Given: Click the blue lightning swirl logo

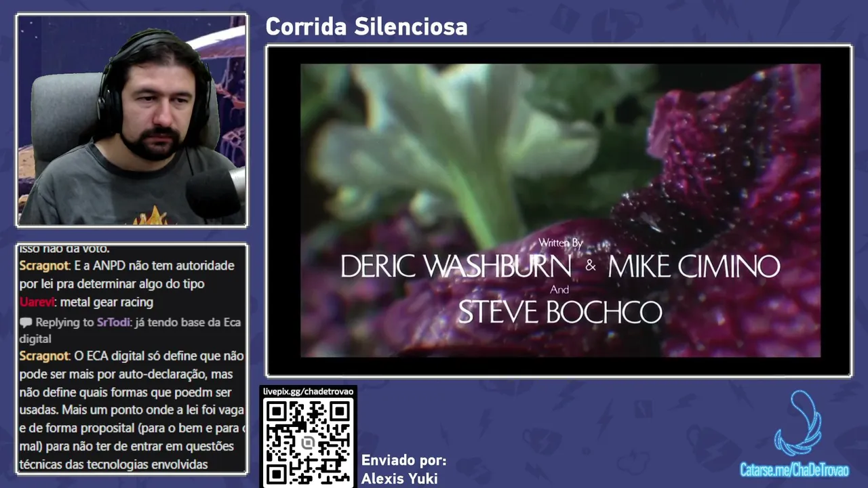Looking at the screenshot, I should tap(798, 423).
